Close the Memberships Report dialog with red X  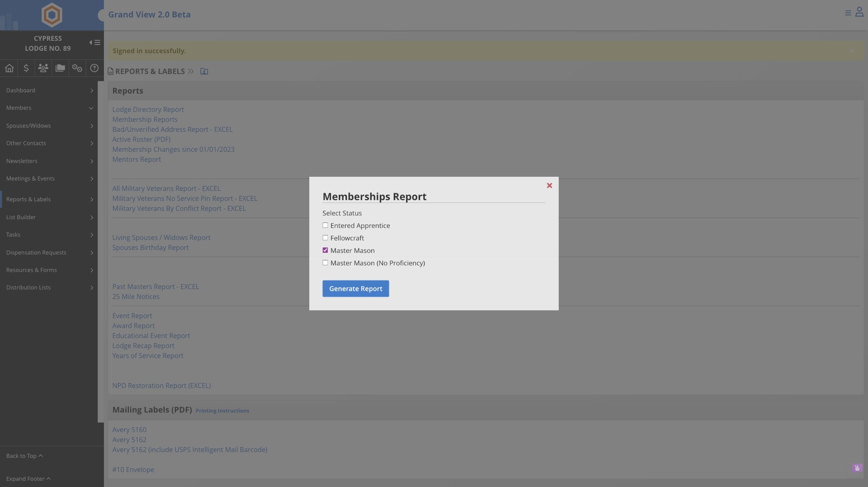tap(549, 185)
